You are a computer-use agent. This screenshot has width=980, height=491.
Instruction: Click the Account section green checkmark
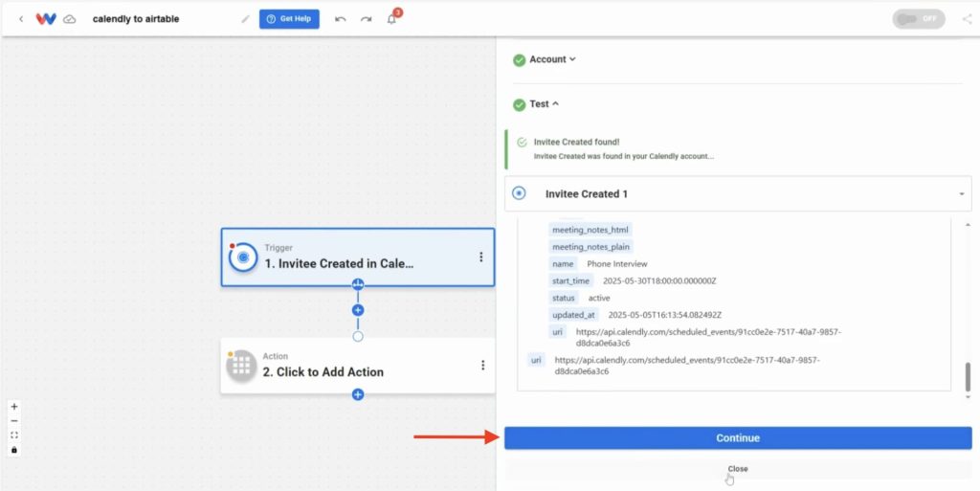point(520,60)
